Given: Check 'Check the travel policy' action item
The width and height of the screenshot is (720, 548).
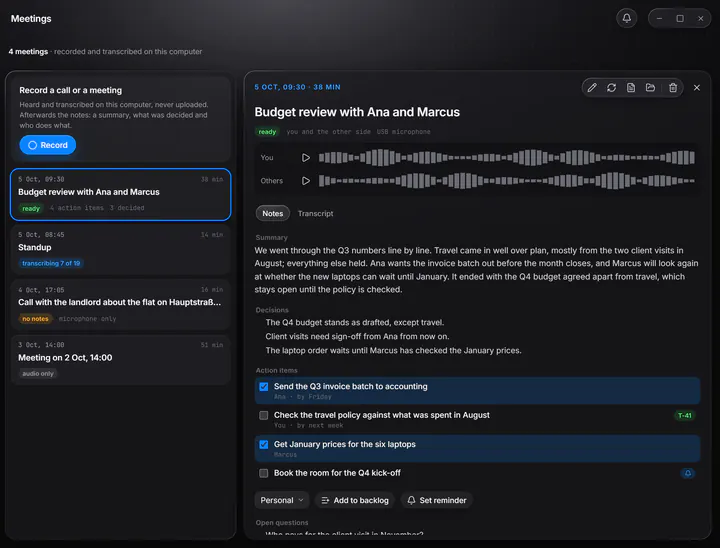Looking at the screenshot, I should (x=264, y=415).
